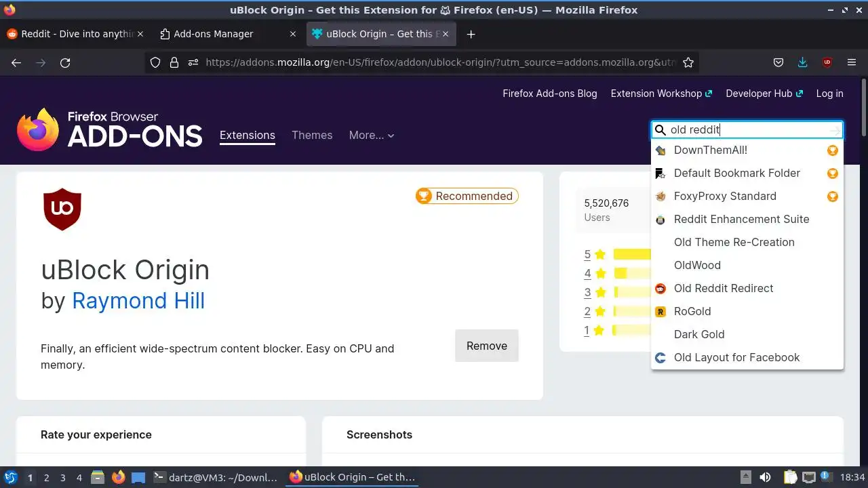This screenshot has width=868, height=488.
Task: Open a new tab with plus button
Action: 471,34
